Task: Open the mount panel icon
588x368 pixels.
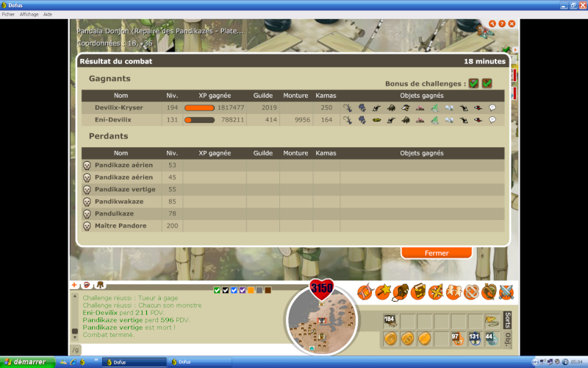Action: 489,291
